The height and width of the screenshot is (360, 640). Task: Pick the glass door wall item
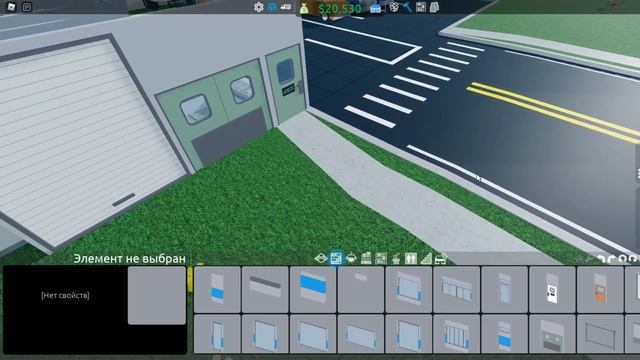click(504, 289)
